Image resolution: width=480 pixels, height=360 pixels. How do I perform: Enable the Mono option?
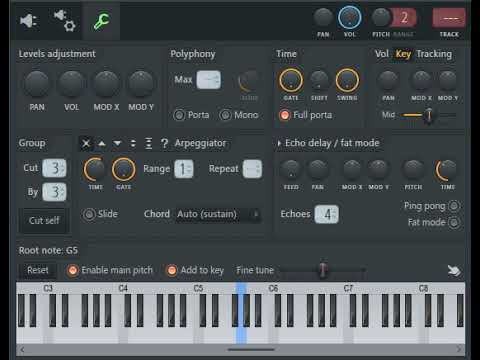click(x=225, y=115)
